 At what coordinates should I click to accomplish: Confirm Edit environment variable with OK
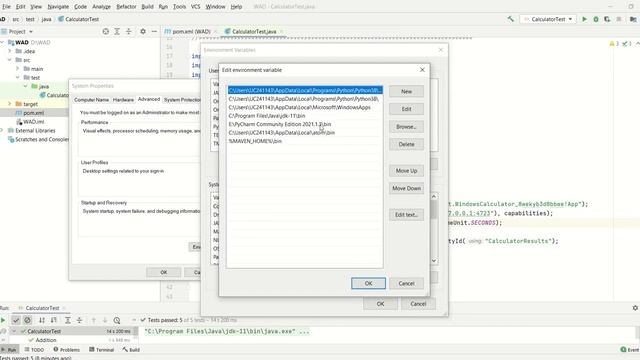tap(368, 283)
